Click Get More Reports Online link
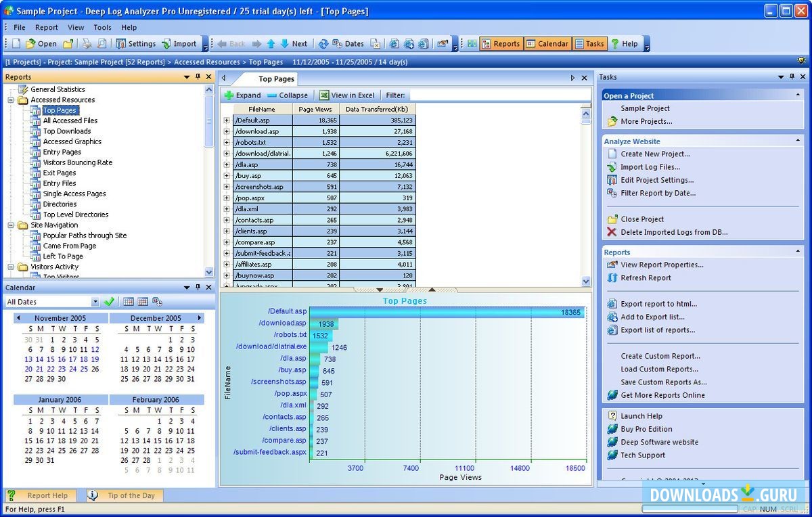 [x=662, y=395]
